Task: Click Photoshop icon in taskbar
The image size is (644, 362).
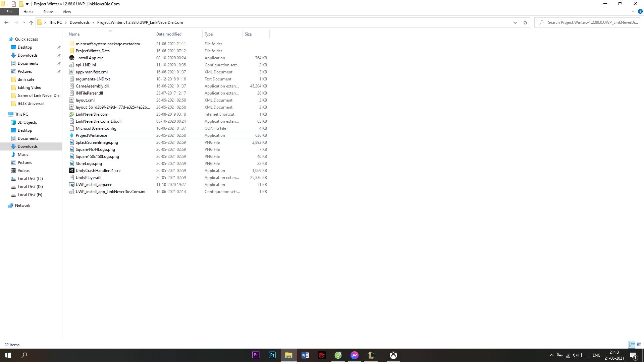Action: (272, 355)
